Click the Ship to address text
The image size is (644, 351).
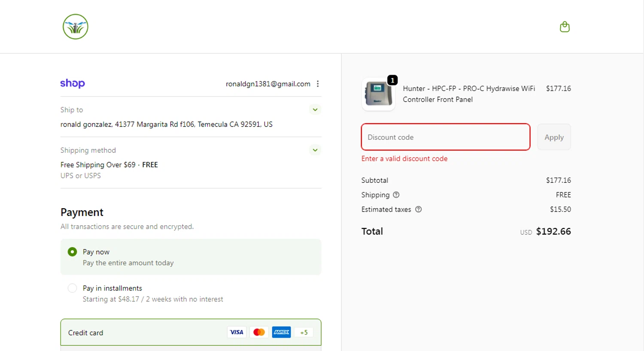point(166,124)
